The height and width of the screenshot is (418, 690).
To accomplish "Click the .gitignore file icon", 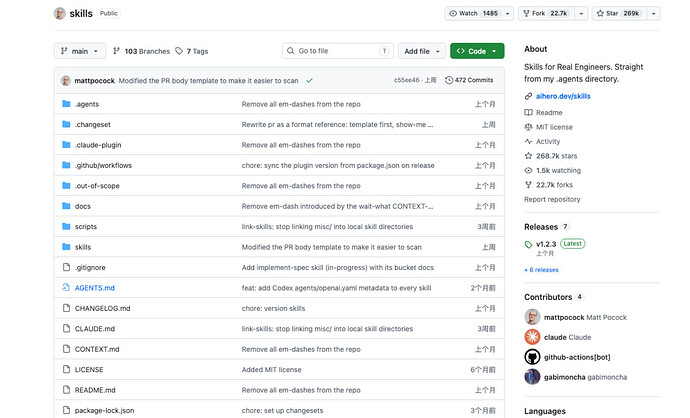I will tap(66, 267).
